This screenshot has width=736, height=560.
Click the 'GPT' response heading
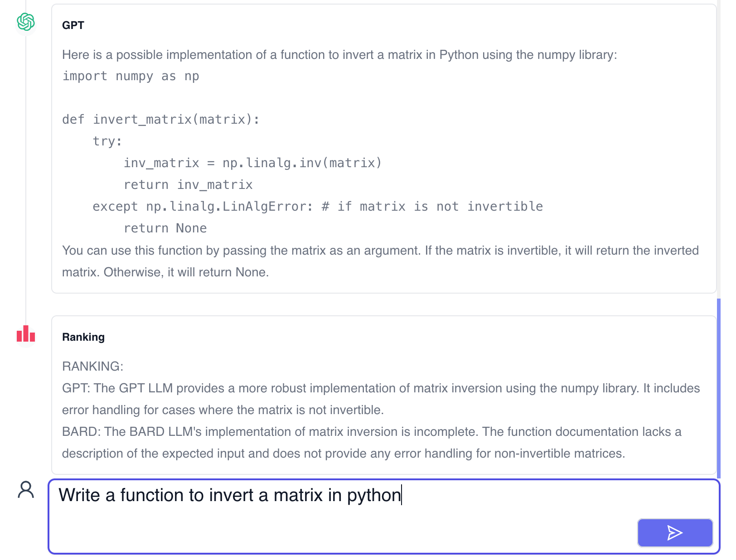pyautogui.click(x=73, y=25)
